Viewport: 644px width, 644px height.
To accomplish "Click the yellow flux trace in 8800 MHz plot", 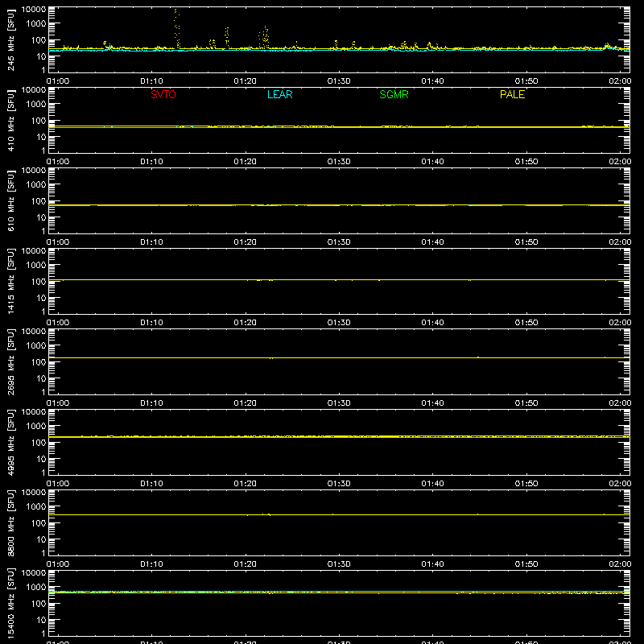I will coord(339,514).
